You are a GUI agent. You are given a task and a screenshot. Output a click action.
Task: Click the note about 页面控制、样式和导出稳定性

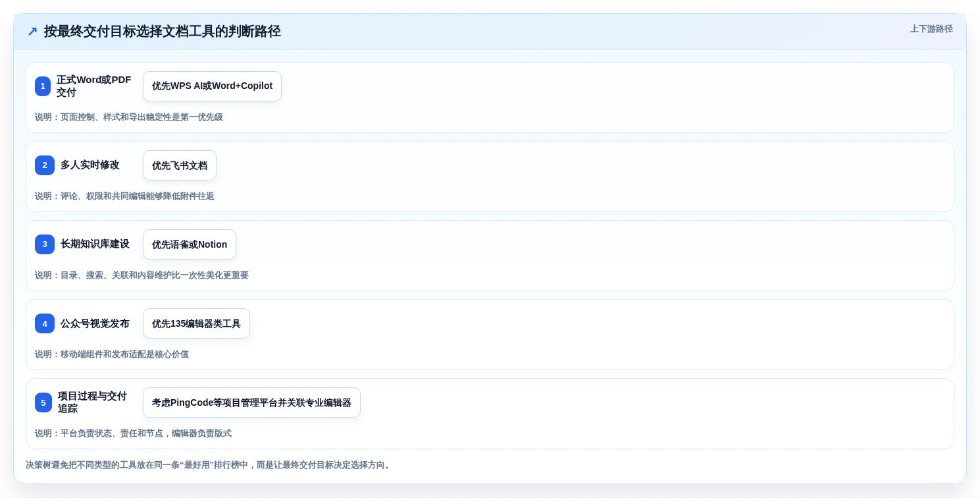click(x=129, y=117)
